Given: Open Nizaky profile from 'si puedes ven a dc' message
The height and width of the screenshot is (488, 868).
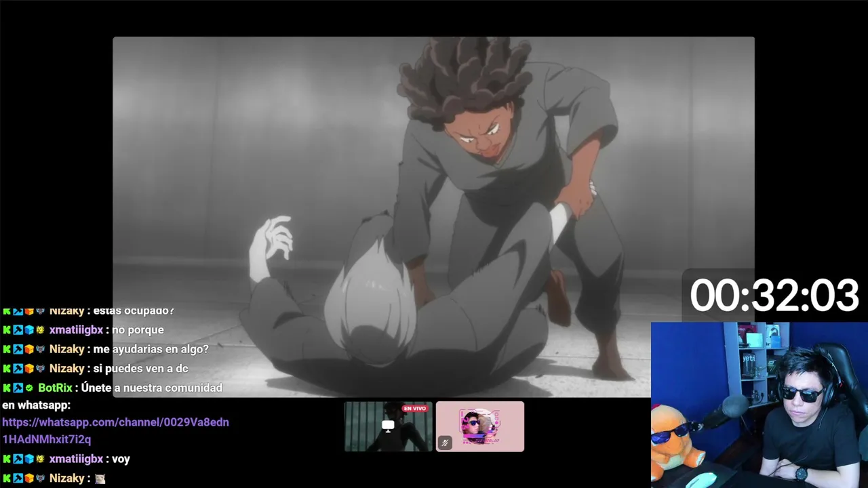Looking at the screenshot, I should coord(67,369).
